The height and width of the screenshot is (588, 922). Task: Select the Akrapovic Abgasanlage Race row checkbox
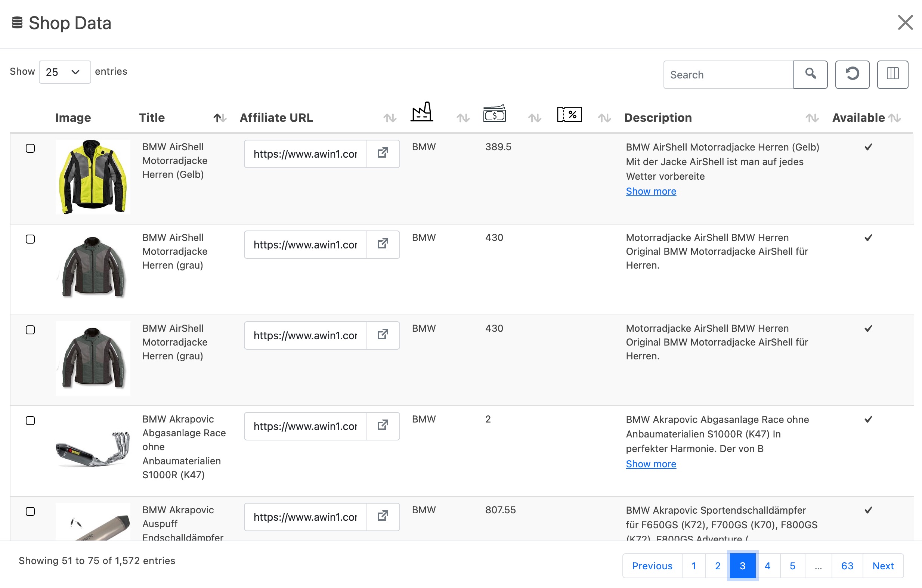30,420
